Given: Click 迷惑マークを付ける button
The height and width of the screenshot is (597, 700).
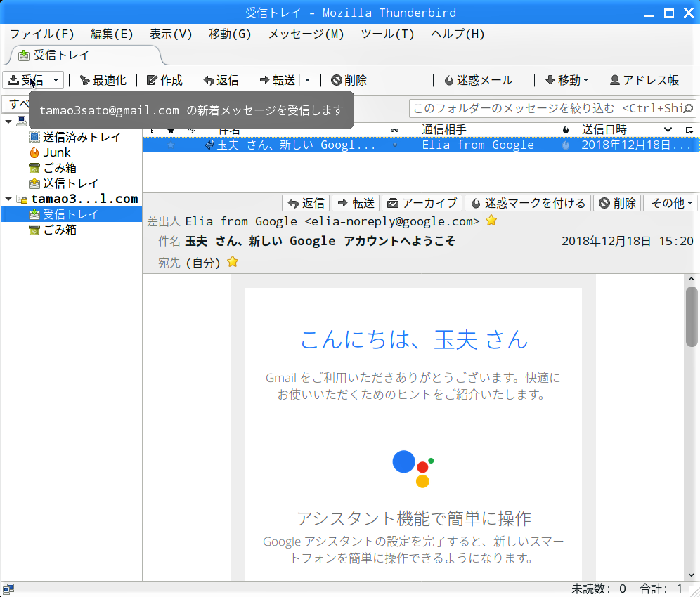Looking at the screenshot, I should pyautogui.click(x=528, y=203).
